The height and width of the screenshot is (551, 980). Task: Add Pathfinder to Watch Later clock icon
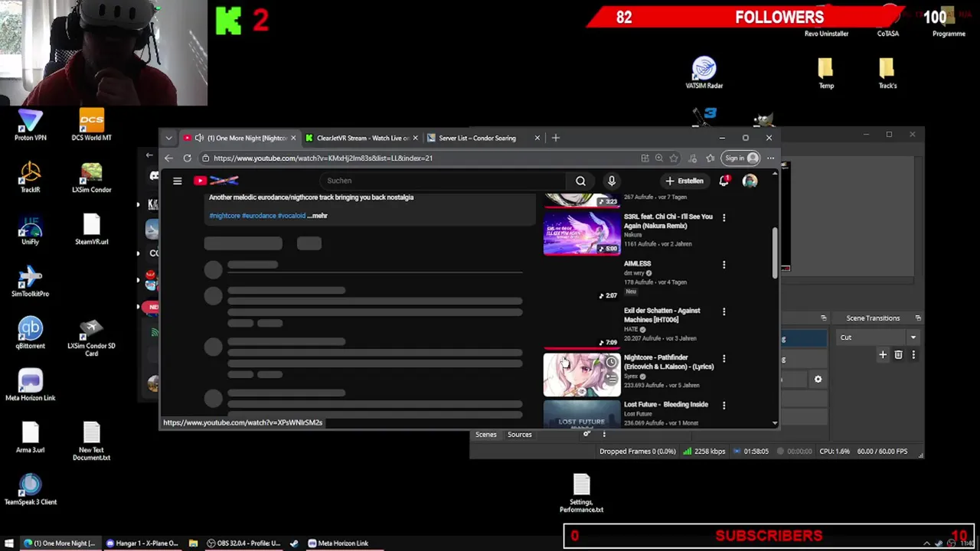click(x=611, y=362)
